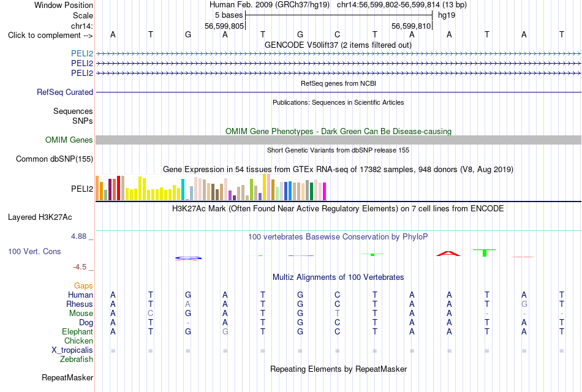Click the chr14:56,599,802-56,599,814 position text
The image size is (582, 392).
pyautogui.click(x=388, y=5)
